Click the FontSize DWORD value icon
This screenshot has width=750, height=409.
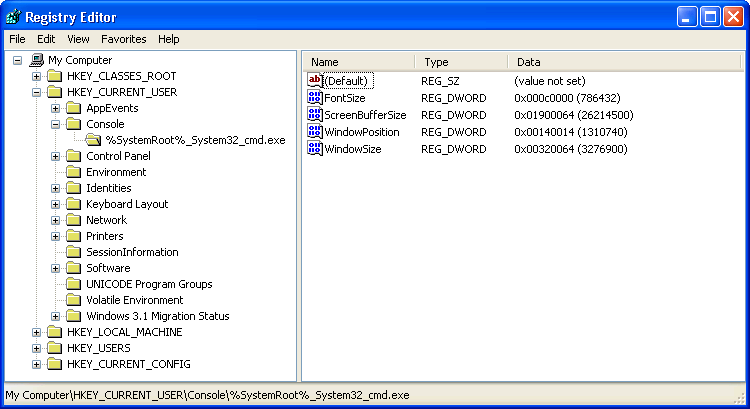(x=315, y=98)
